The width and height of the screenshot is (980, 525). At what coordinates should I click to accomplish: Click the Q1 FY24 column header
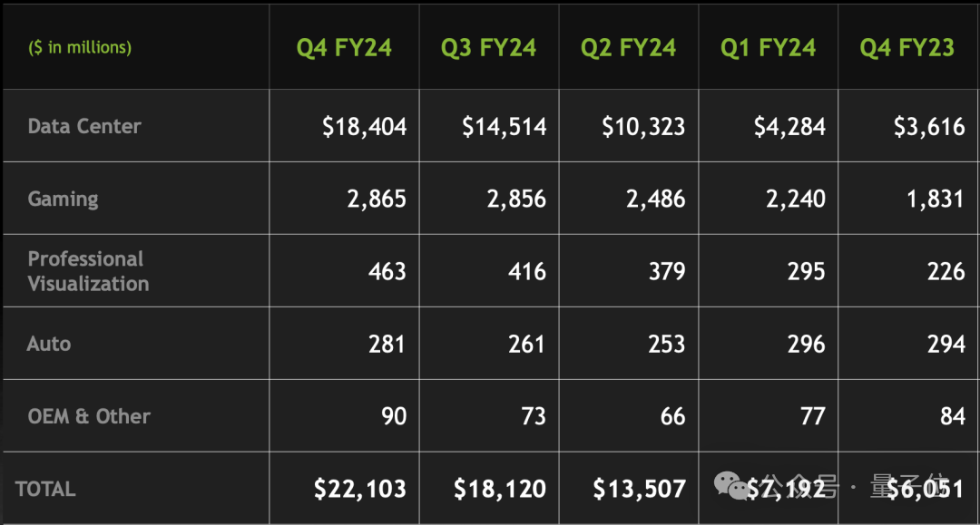pos(768,48)
